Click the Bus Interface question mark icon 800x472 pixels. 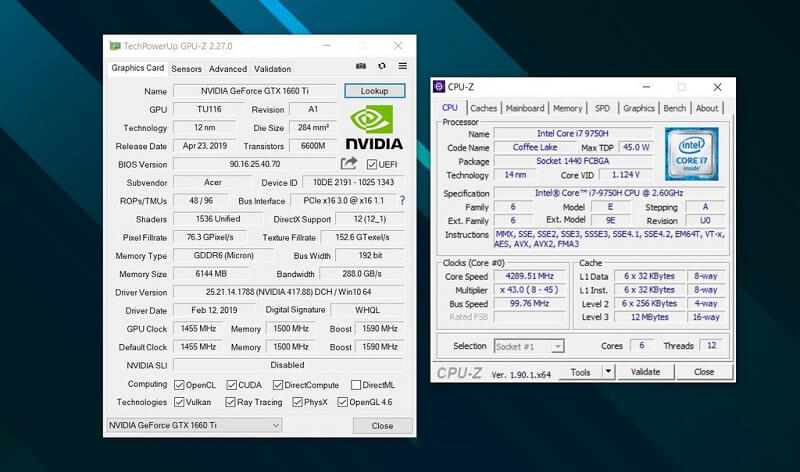point(403,201)
